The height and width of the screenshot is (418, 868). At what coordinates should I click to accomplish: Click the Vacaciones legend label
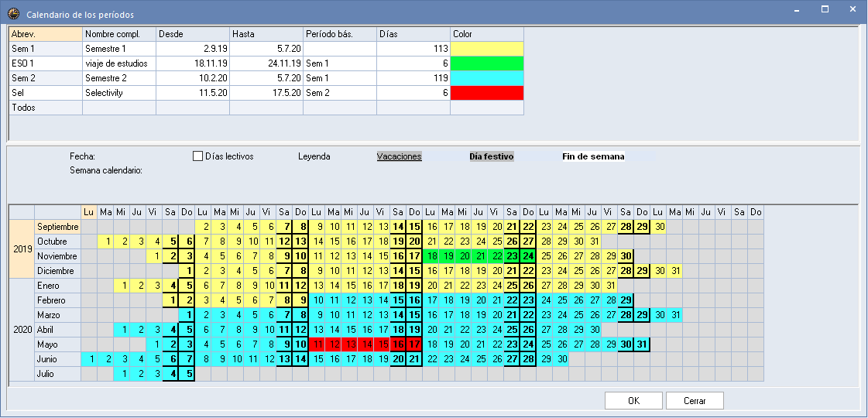[399, 156]
